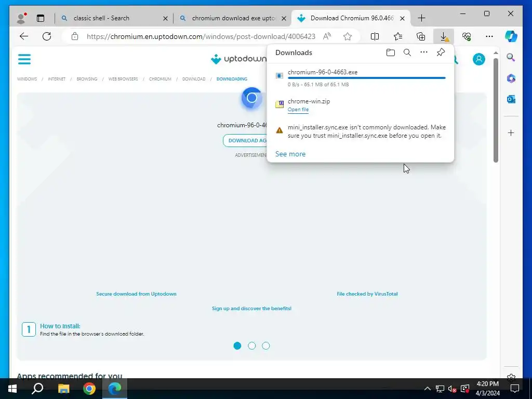Image resolution: width=532 pixels, height=399 pixels.
Task: Click Secure download from Uptodown text
Action: [137, 294]
